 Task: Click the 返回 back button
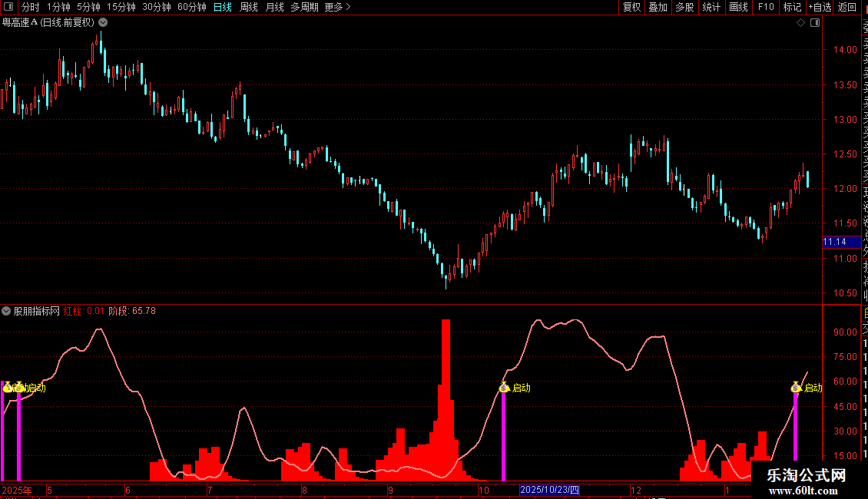click(847, 7)
